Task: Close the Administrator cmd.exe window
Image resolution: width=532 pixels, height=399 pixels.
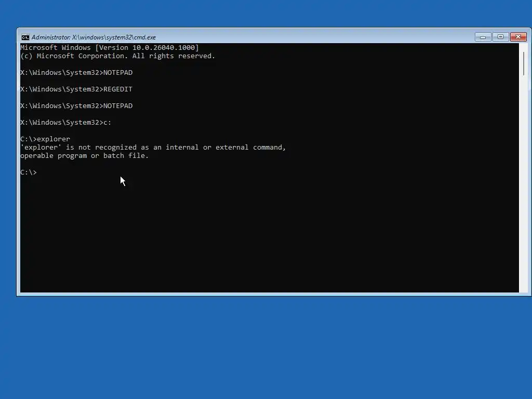Action: coord(518,37)
